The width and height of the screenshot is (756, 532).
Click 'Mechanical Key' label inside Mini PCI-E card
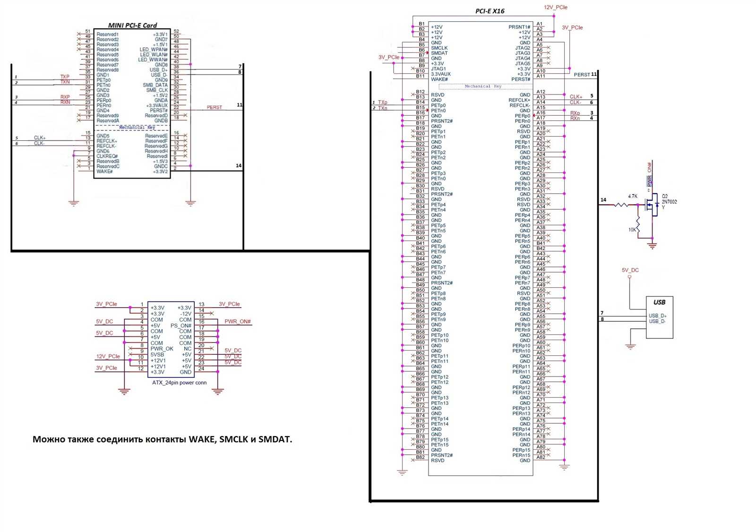[x=137, y=128]
